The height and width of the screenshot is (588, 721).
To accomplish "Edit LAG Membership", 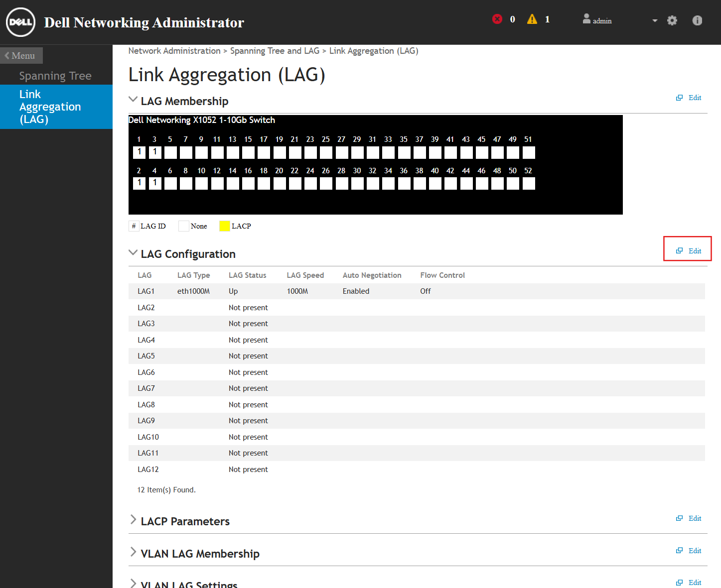I will [695, 98].
